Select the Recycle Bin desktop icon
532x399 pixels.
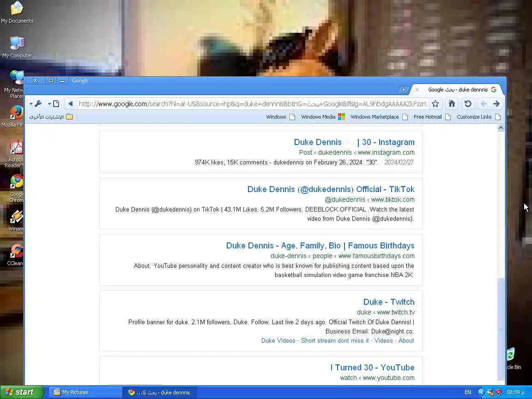pyautogui.click(x=513, y=359)
